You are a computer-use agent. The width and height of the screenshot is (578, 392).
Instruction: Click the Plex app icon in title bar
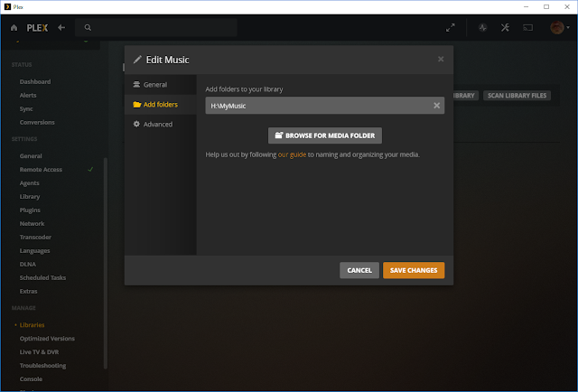[7, 7]
